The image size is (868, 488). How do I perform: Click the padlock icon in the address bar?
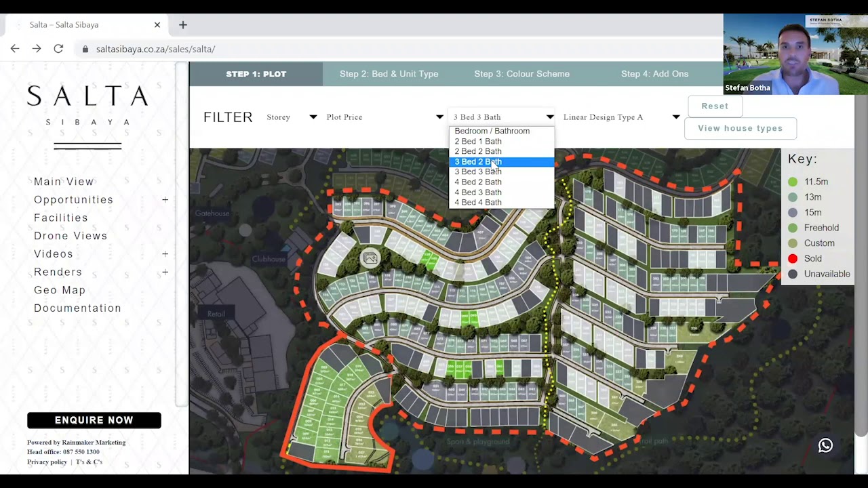tap(85, 49)
